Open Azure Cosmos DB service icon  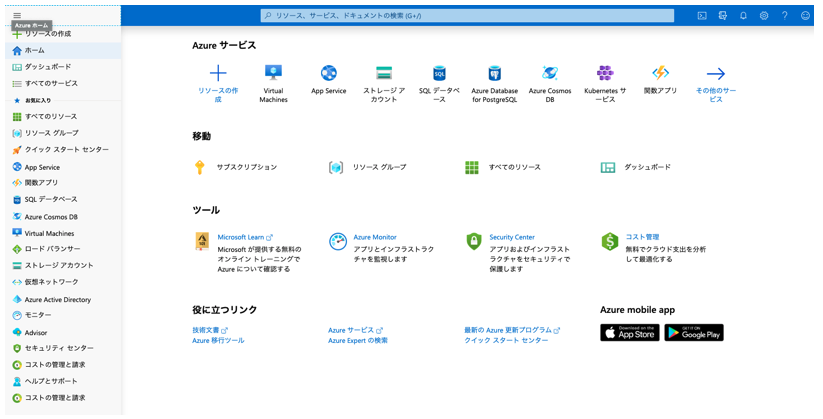point(550,73)
